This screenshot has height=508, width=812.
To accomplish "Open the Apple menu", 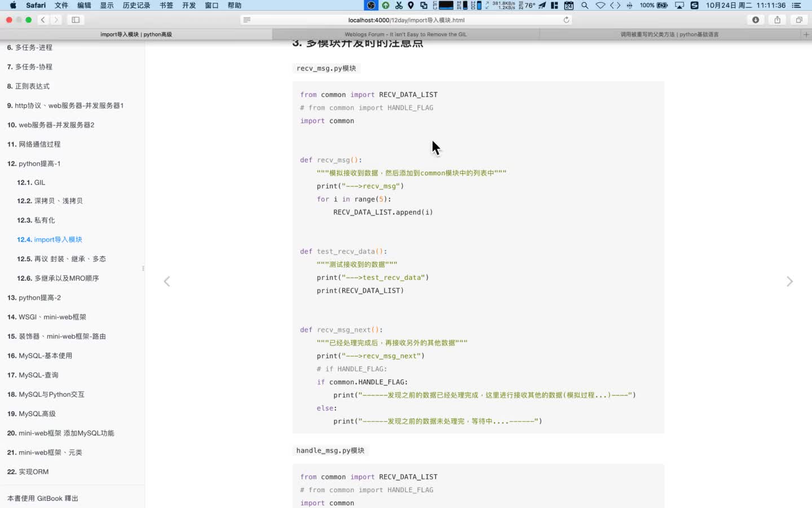I will click(x=13, y=5).
